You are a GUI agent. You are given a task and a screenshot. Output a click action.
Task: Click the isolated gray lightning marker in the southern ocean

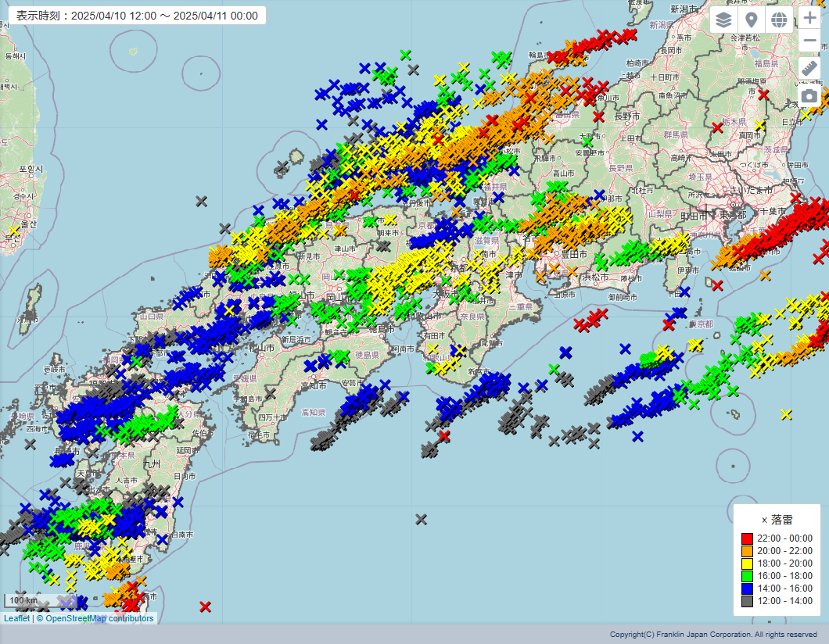(422, 519)
